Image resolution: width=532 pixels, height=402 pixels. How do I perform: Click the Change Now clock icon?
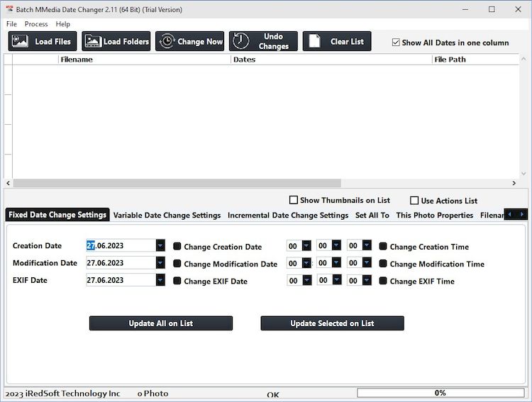pyautogui.click(x=167, y=41)
